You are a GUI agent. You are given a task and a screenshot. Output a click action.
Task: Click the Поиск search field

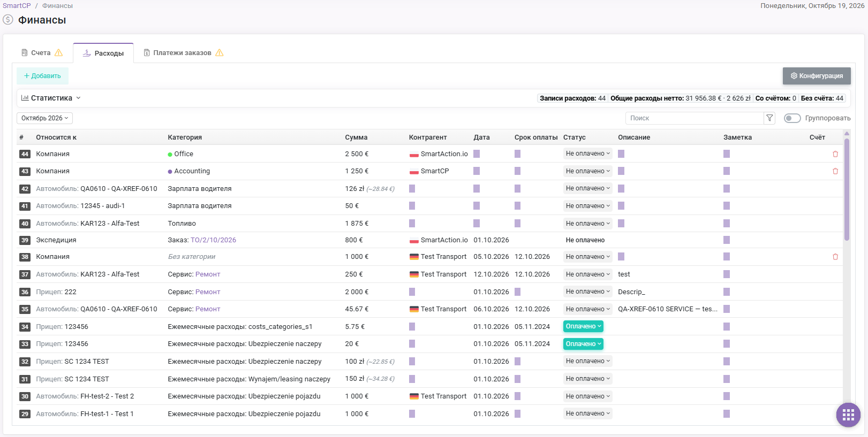point(694,118)
